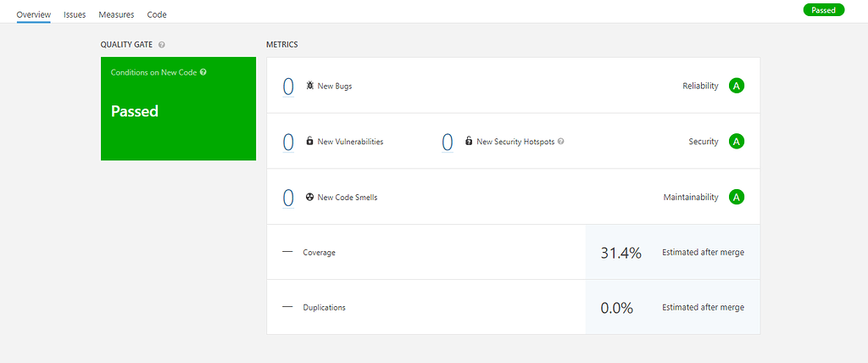The height and width of the screenshot is (363, 868).
Task: Click the 31.4% estimated coverage value
Action: tap(620, 253)
